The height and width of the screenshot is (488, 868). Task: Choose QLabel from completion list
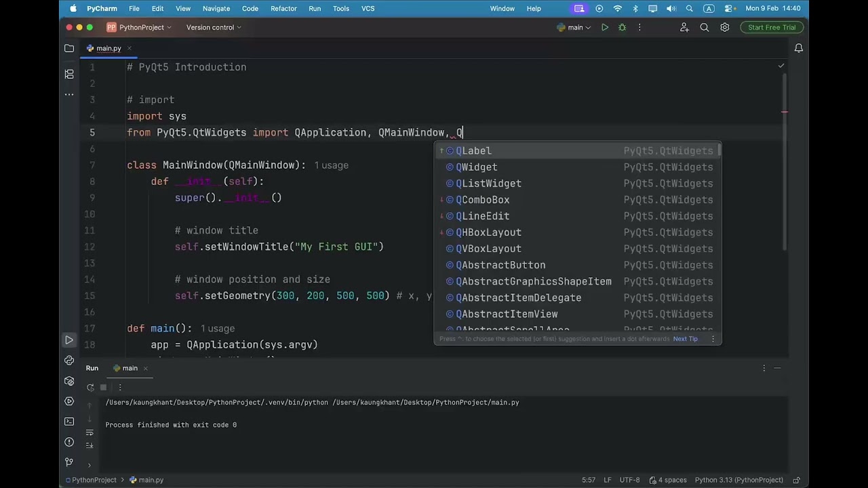576,150
